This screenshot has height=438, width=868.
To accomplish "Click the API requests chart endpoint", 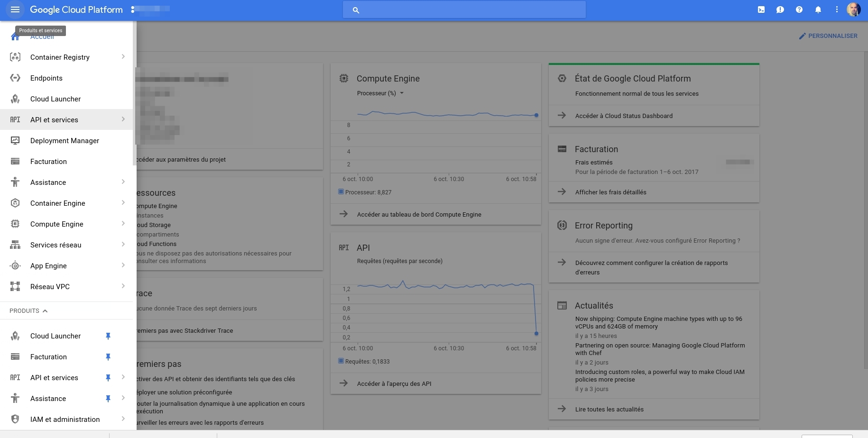I will point(536,334).
